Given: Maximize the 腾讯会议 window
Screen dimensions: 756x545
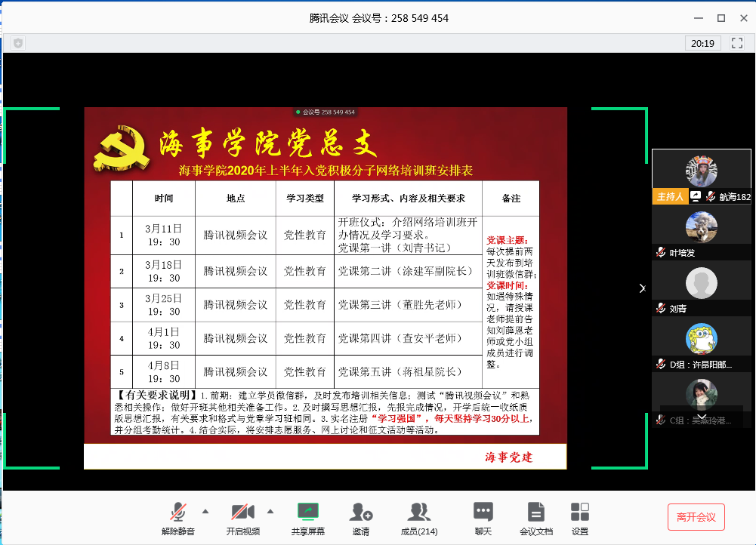Looking at the screenshot, I should pyautogui.click(x=721, y=18).
